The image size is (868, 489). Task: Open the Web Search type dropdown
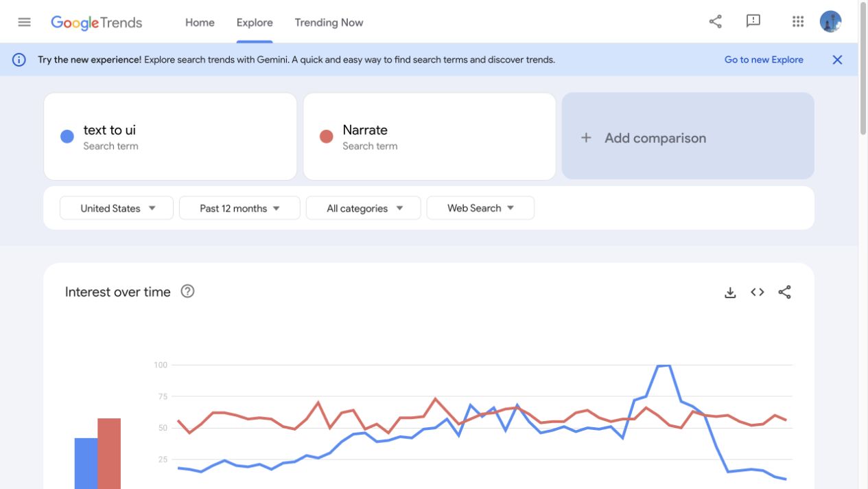[480, 208]
